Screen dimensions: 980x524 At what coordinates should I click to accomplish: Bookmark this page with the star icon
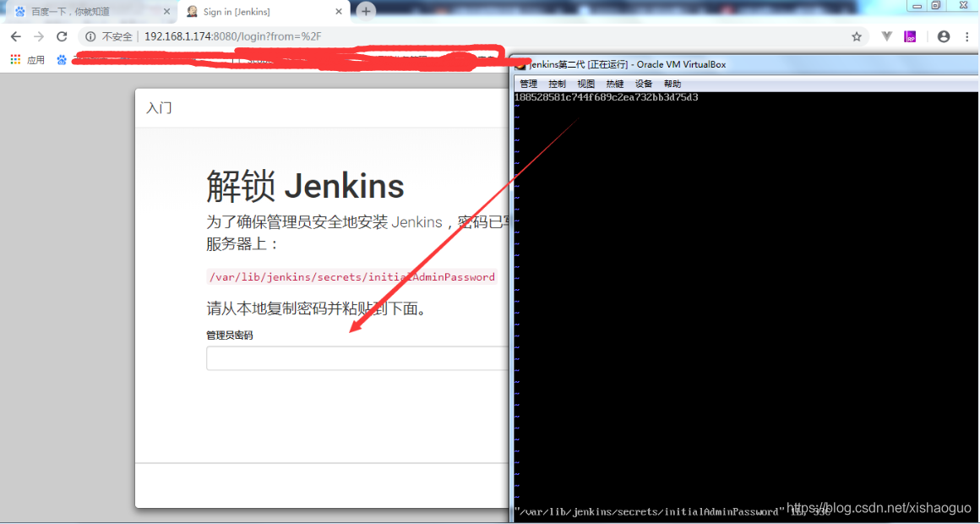(857, 37)
